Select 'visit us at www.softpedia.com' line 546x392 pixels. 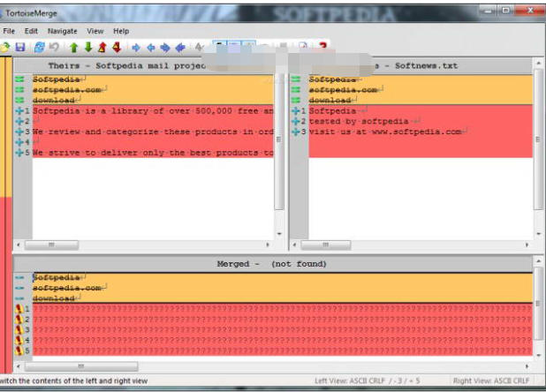click(421, 132)
